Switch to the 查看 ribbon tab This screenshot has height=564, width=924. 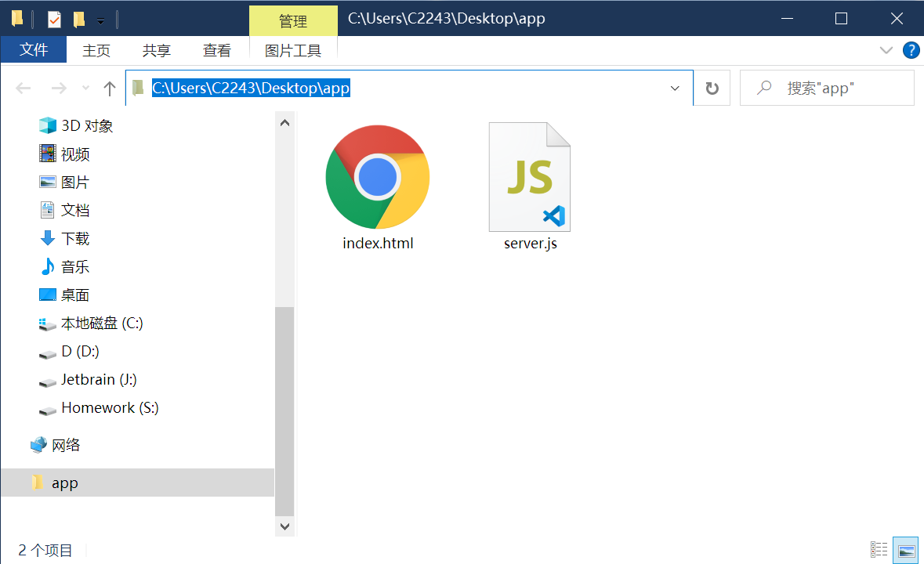point(217,51)
